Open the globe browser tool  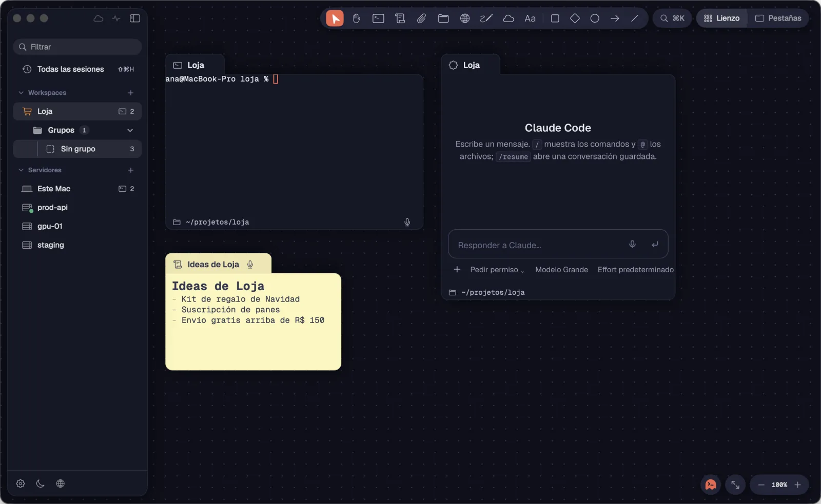pos(465,18)
